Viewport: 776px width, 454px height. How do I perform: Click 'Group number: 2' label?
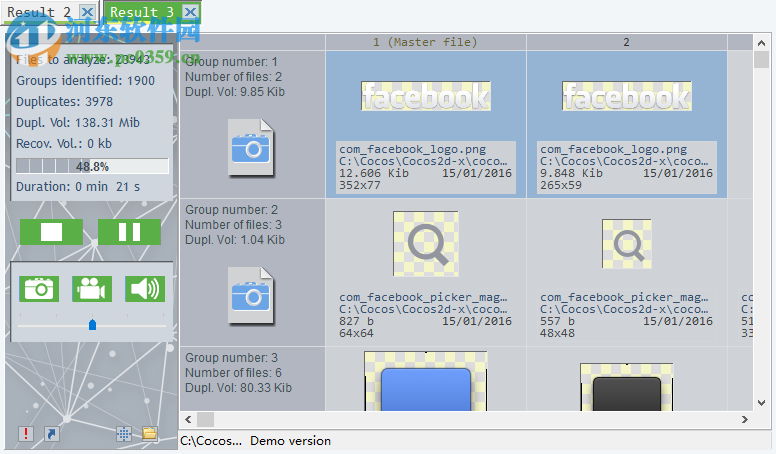click(232, 210)
